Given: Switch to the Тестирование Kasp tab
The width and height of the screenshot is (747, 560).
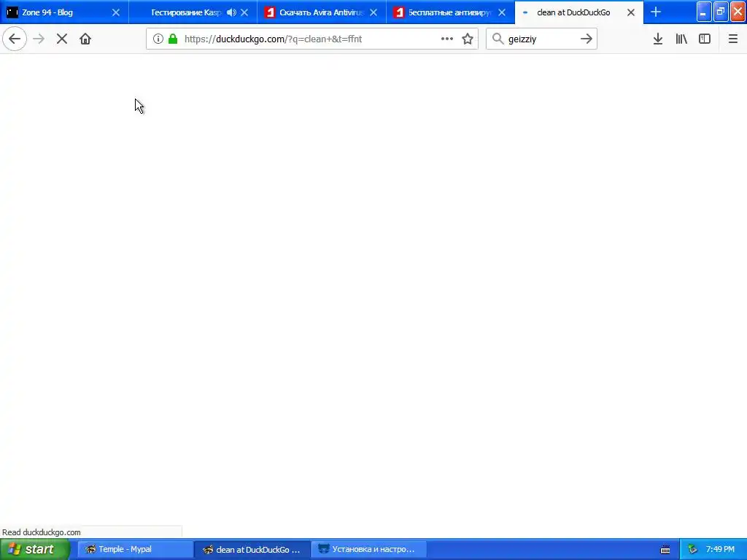Looking at the screenshot, I should coord(193,12).
